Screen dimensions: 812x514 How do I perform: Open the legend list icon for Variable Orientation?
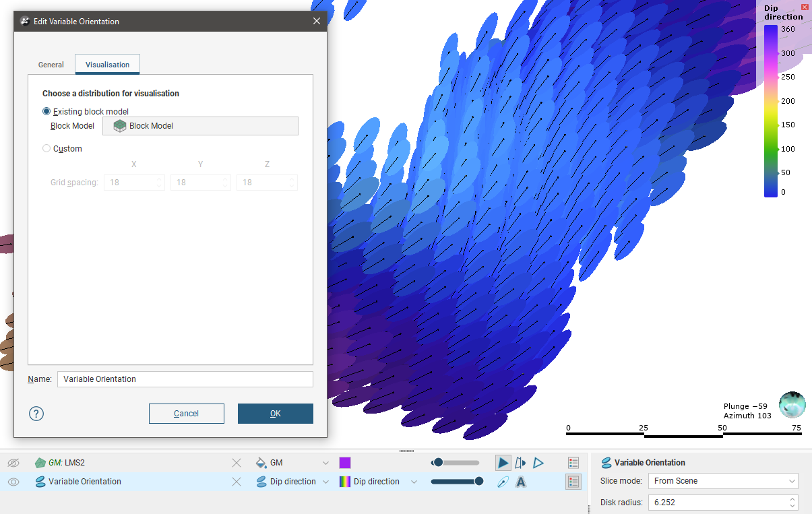coord(573,482)
